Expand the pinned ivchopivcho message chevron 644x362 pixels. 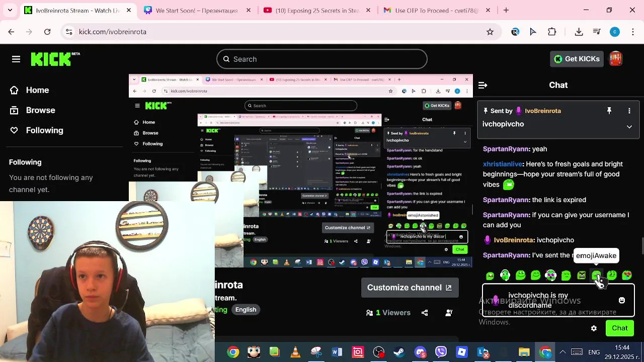point(629,127)
